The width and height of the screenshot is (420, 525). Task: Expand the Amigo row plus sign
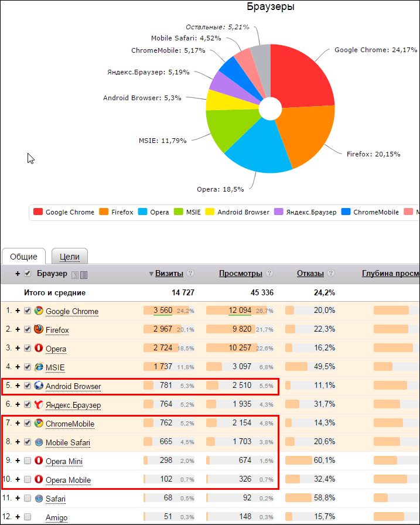pyautogui.click(x=18, y=517)
